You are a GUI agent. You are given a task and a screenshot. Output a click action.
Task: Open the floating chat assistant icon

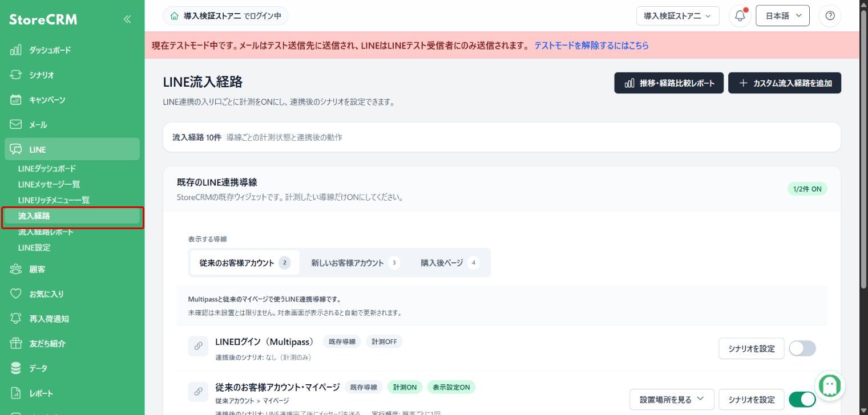pos(830,386)
